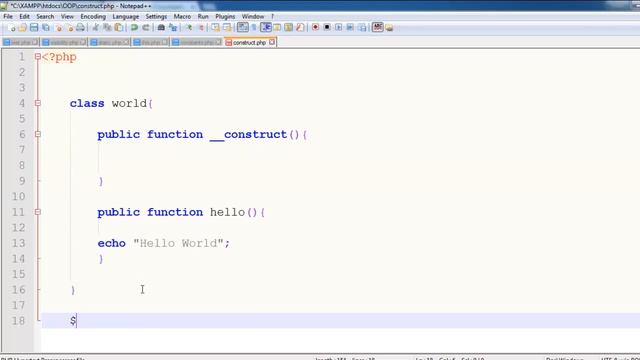Image resolution: width=640 pixels, height=360 pixels.
Task: Click the Close document toolbar icon
Action: coord(59,27)
